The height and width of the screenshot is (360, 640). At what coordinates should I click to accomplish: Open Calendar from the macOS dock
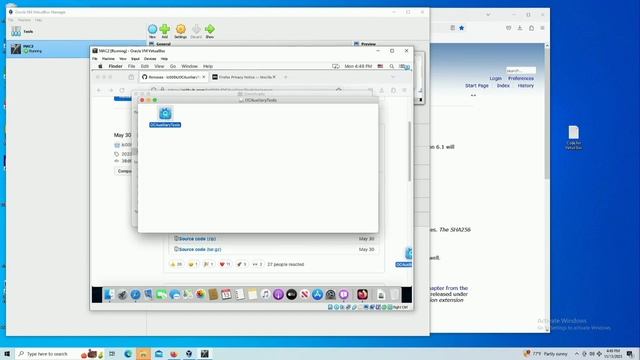point(226,294)
